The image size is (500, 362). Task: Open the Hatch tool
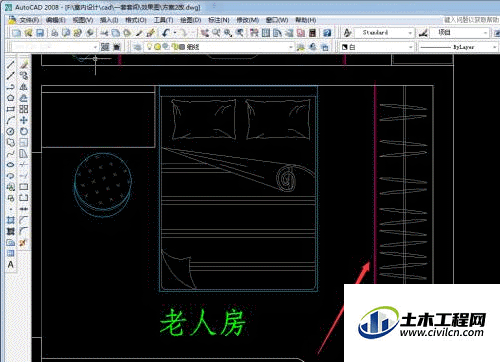(x=10, y=220)
